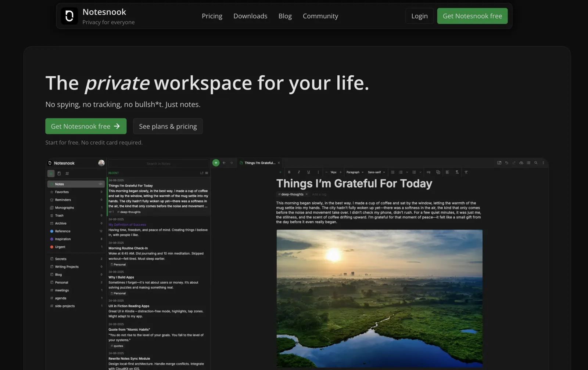Open Reminders in the sidebar
588x370 pixels.
(x=76, y=200)
